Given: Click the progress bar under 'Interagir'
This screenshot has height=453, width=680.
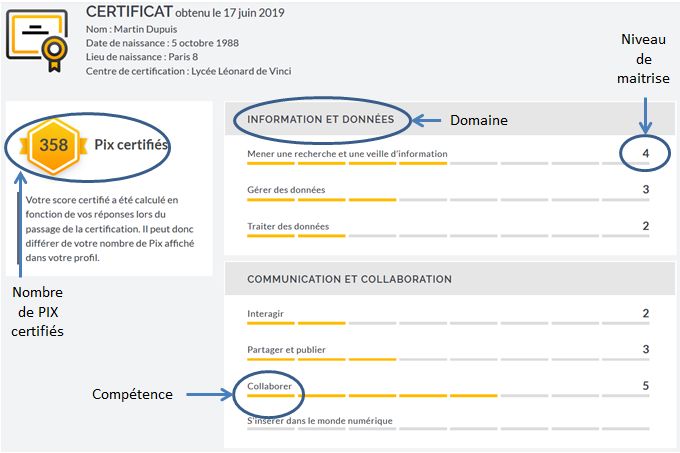Looking at the screenshot, I should (x=448, y=323).
